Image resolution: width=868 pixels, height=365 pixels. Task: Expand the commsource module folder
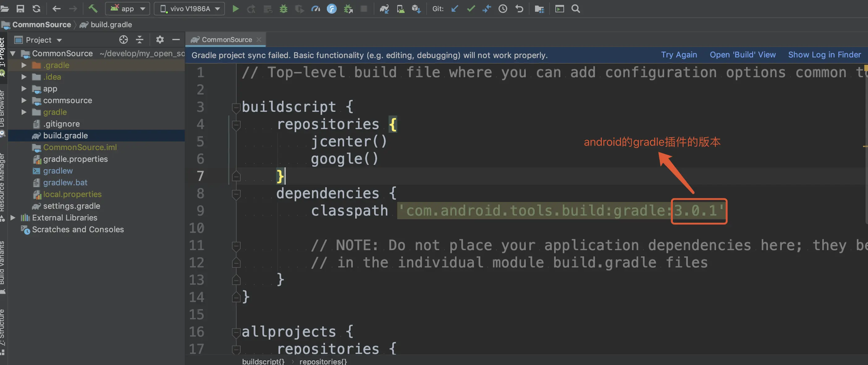point(24,100)
